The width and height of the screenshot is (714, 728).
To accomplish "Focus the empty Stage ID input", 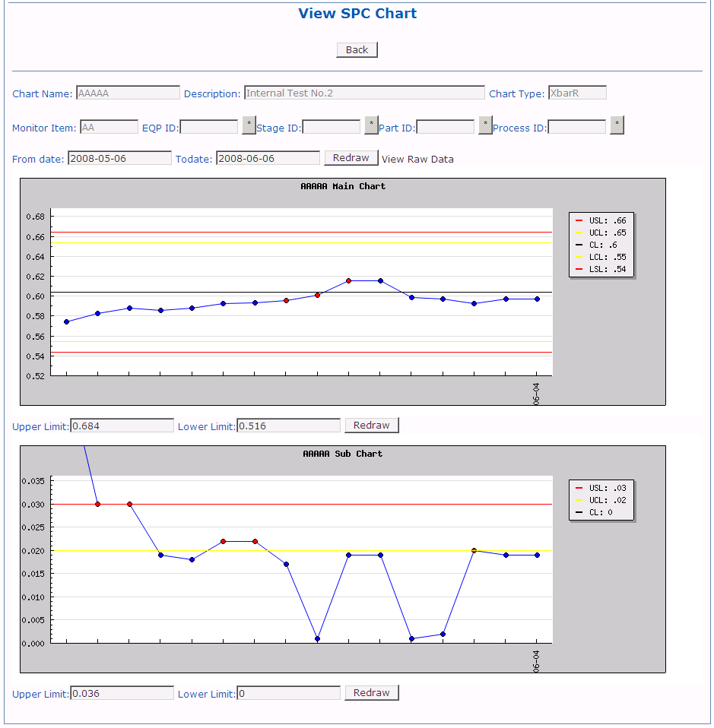I will 332,127.
